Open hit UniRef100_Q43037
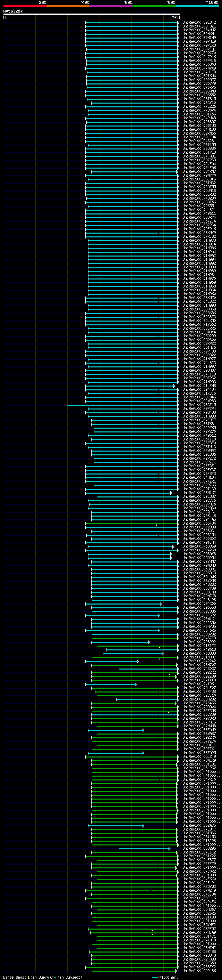 pos(199,669)
